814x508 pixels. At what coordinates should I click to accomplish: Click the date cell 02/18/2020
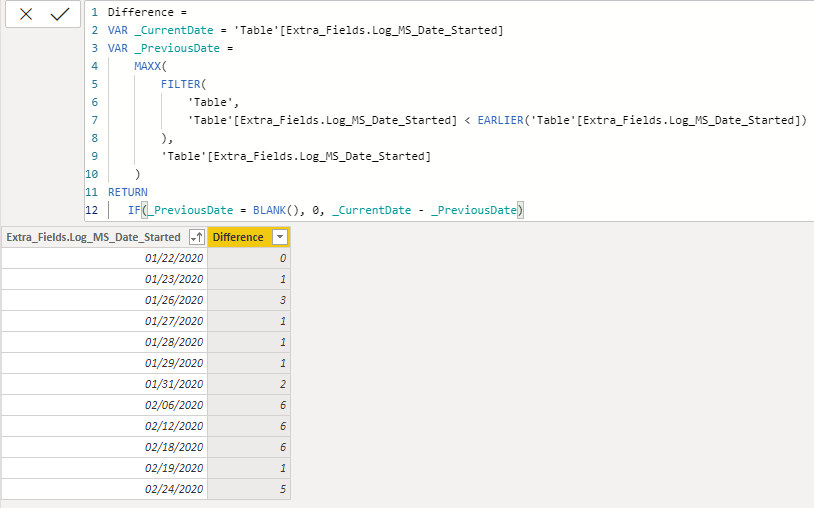[104, 447]
